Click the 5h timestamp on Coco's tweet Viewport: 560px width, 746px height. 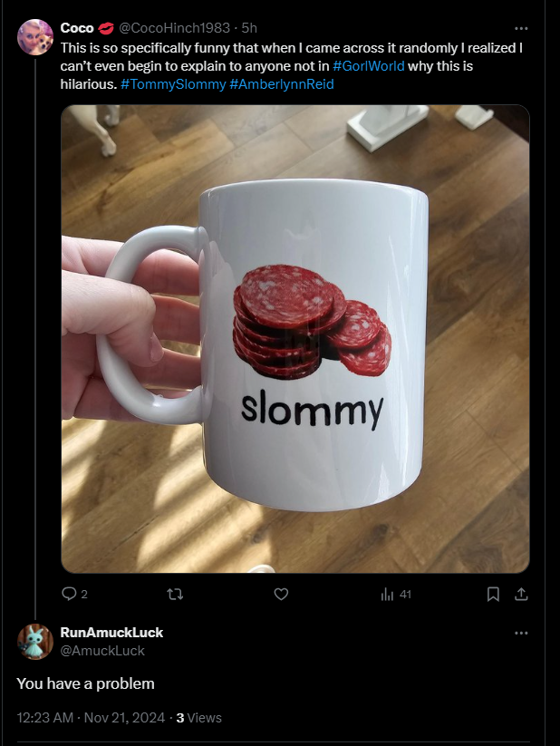[x=249, y=28]
